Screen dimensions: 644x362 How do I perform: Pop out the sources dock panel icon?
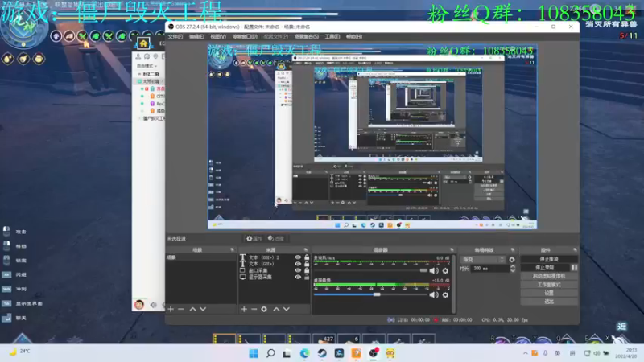pos(306,249)
